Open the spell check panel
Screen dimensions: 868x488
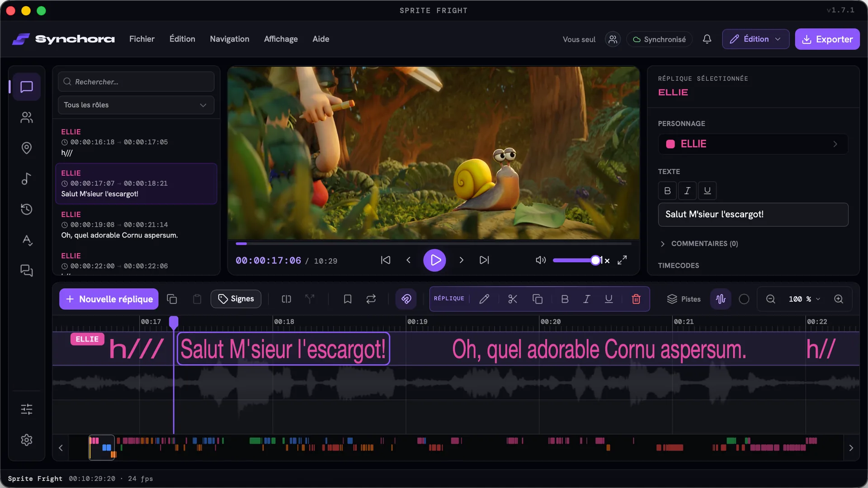(x=27, y=240)
